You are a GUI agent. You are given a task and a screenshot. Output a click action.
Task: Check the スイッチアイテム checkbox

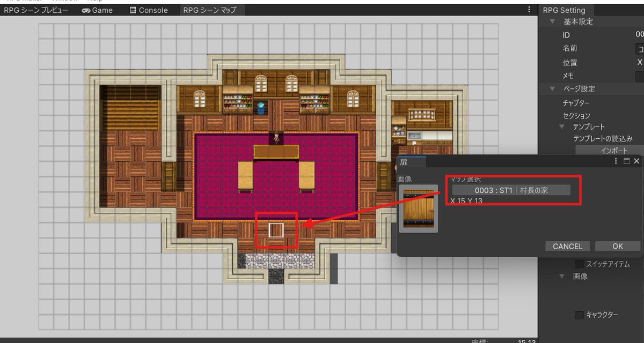click(579, 264)
